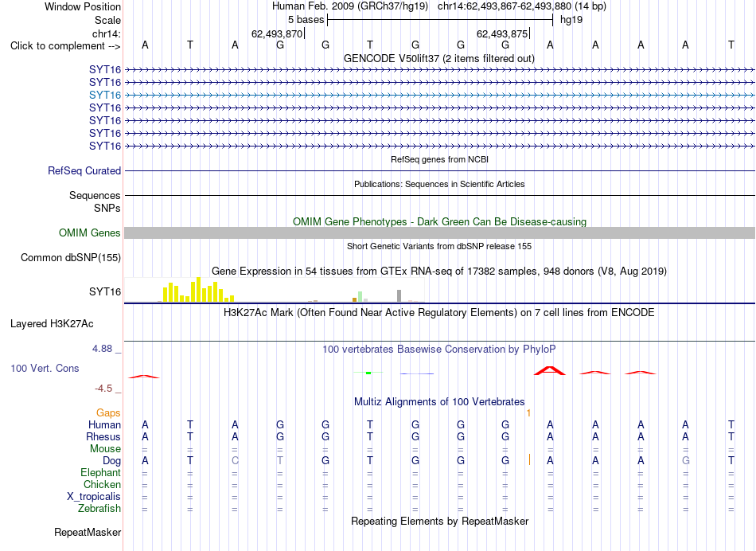Click the Sequences track label
The width and height of the screenshot is (756, 551).
click(x=95, y=195)
